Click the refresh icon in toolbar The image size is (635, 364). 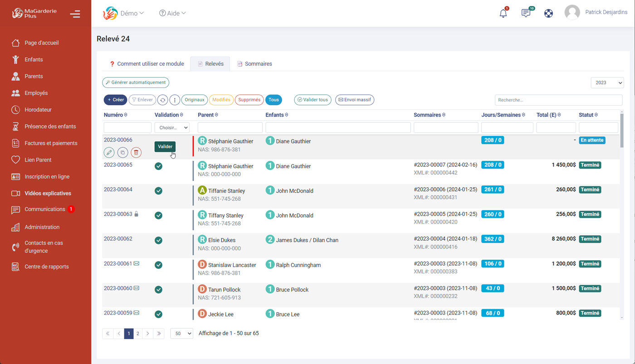click(162, 100)
